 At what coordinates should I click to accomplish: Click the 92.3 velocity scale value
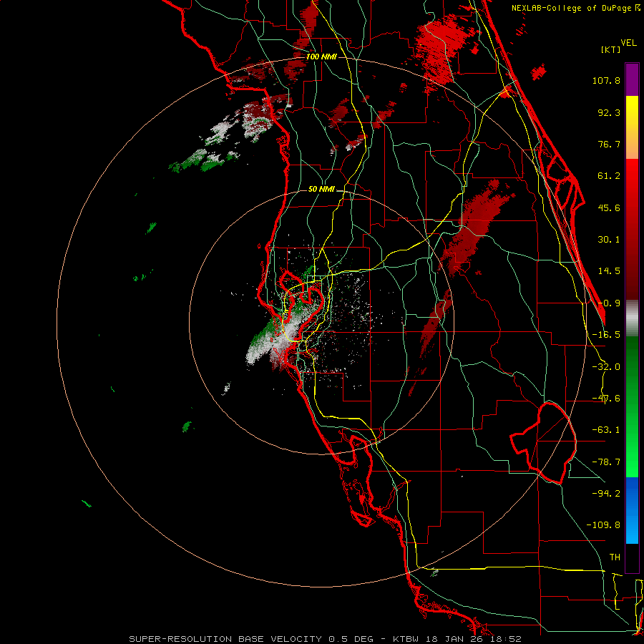coord(609,112)
